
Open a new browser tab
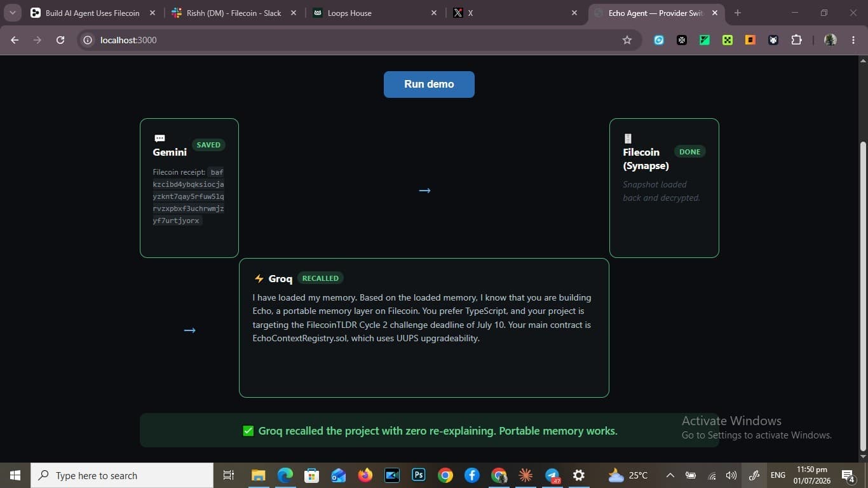click(738, 13)
